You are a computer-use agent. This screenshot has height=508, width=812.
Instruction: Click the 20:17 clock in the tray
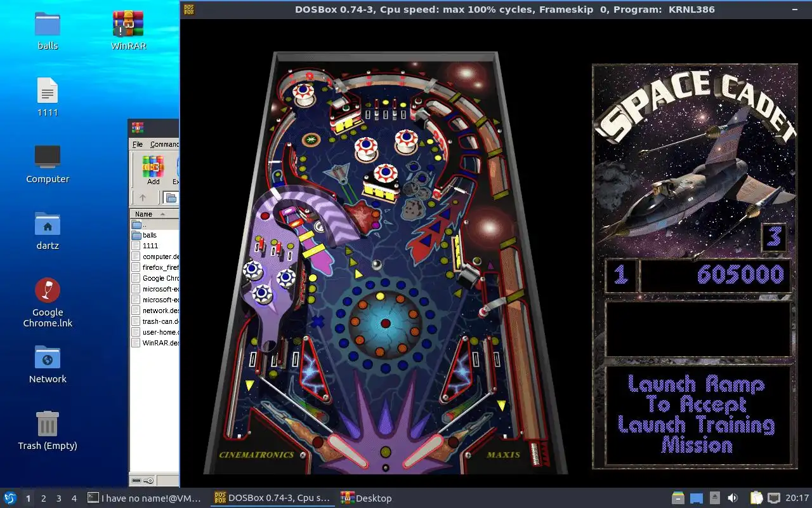[x=797, y=498]
